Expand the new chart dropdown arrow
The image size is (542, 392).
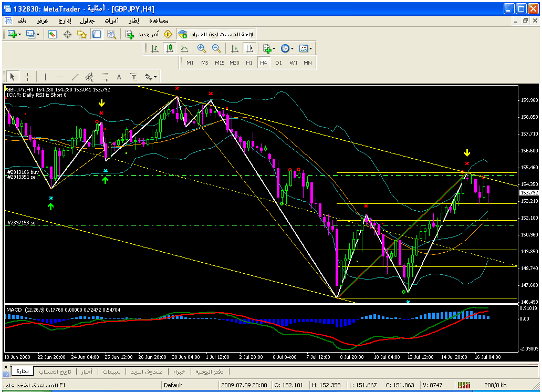(x=19, y=34)
